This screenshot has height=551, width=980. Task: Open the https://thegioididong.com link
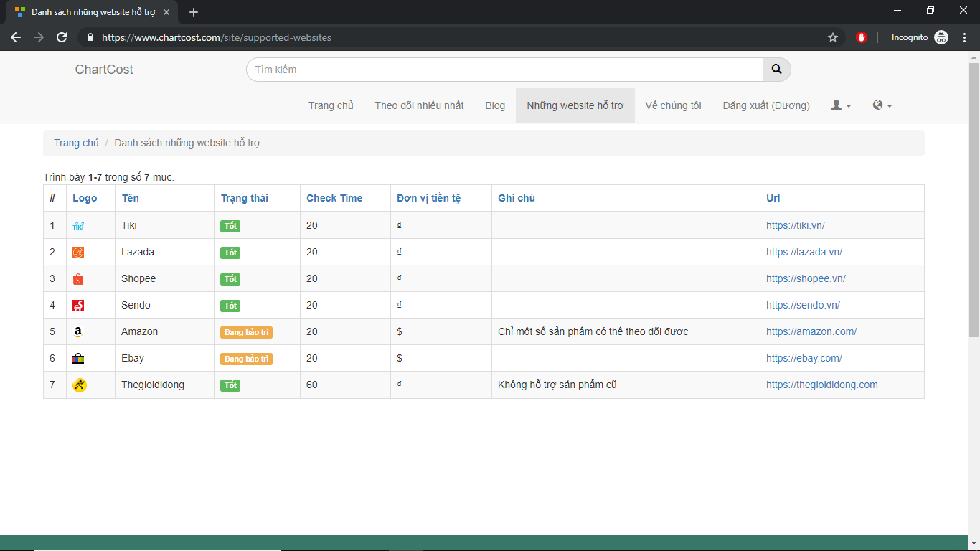(x=822, y=385)
